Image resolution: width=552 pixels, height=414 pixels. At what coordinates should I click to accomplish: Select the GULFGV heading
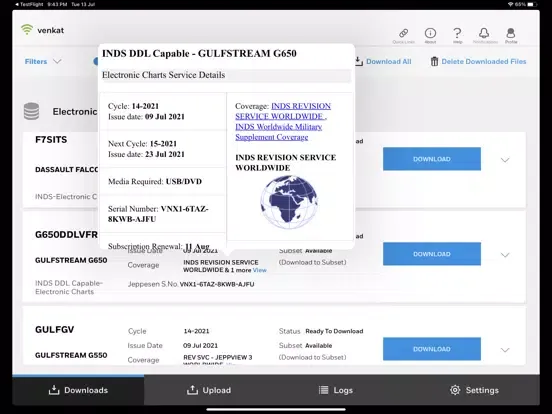click(55, 330)
